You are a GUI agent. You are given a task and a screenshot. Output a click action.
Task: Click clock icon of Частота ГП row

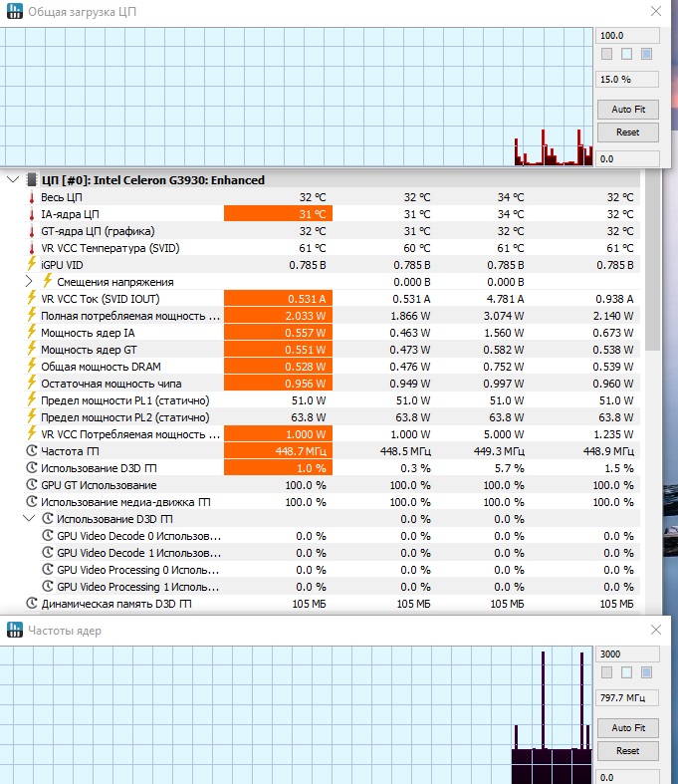(32, 450)
